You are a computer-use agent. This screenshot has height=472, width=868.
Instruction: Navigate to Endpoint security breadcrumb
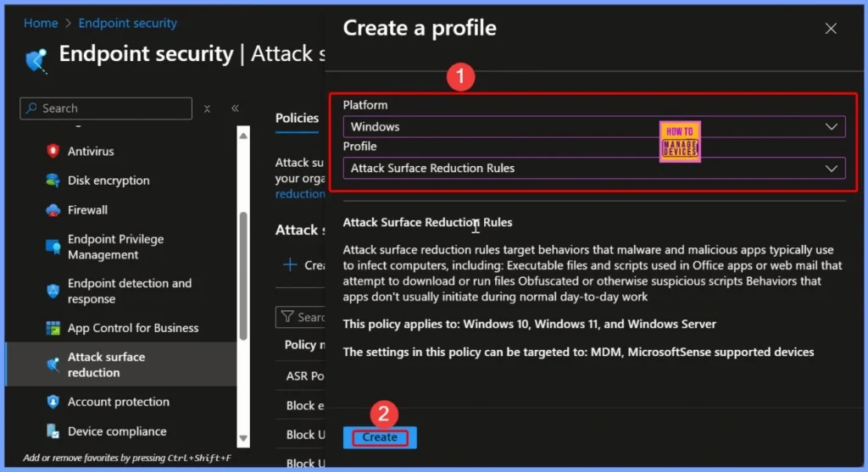(x=128, y=23)
